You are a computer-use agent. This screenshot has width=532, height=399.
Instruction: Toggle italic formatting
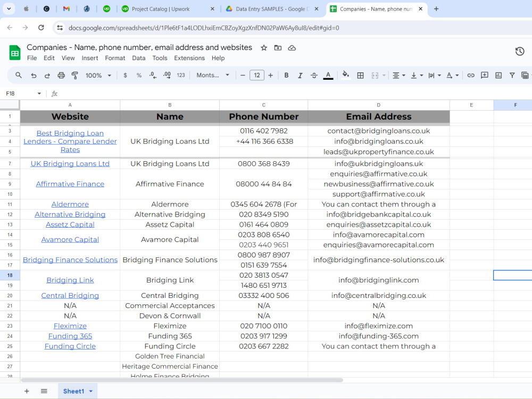300,76
